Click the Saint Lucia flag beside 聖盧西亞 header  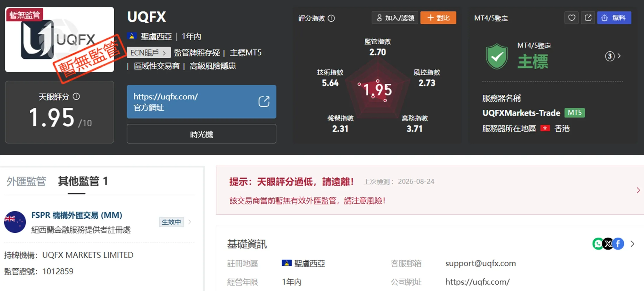click(x=132, y=36)
